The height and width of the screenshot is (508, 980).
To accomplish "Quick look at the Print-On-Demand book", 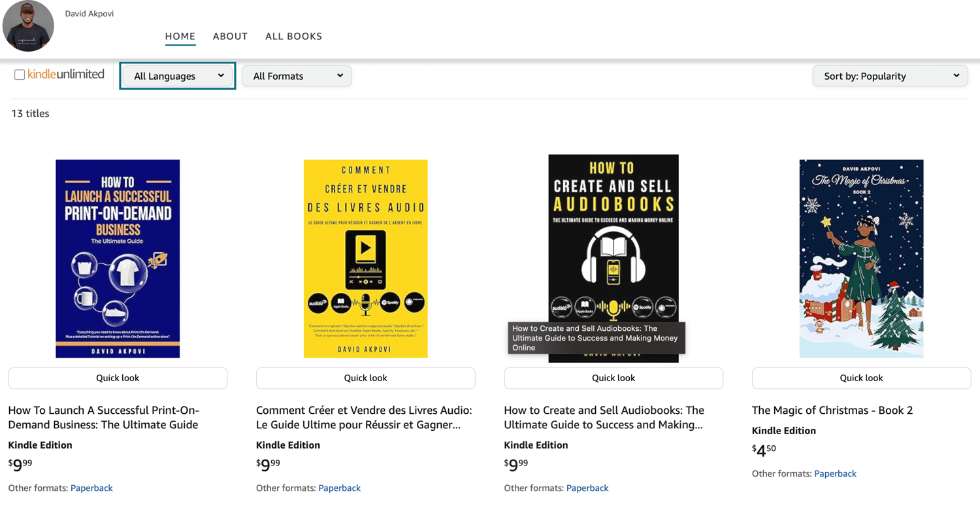I will point(118,378).
